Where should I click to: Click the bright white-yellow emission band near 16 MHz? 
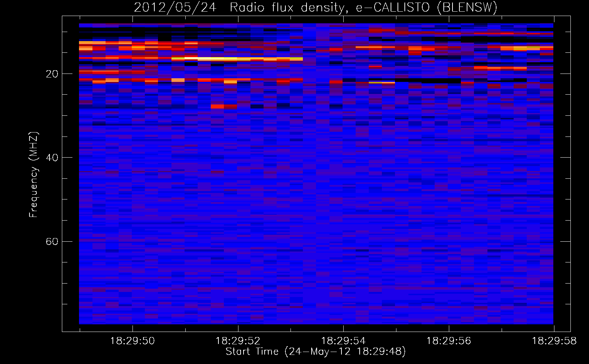point(237,59)
